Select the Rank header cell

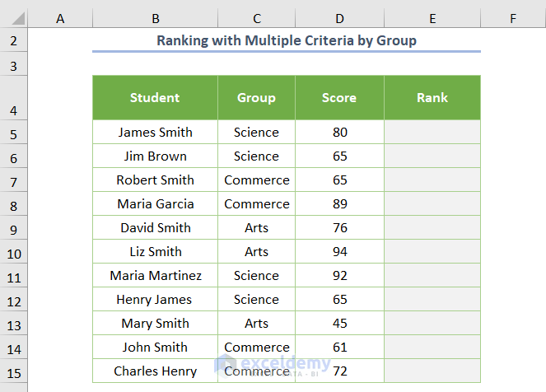click(432, 97)
